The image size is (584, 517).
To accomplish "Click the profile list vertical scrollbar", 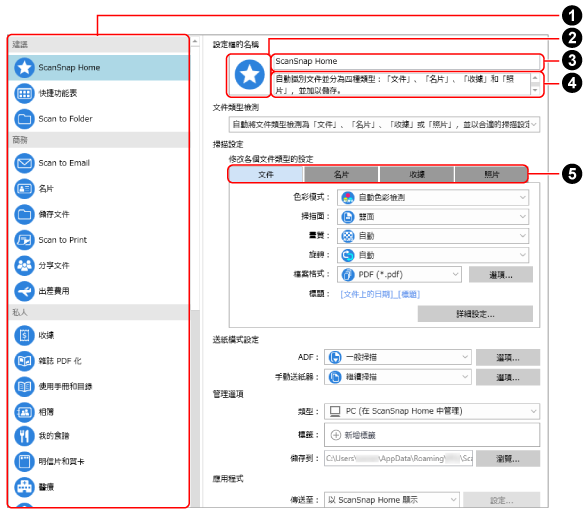I will (195, 408).
